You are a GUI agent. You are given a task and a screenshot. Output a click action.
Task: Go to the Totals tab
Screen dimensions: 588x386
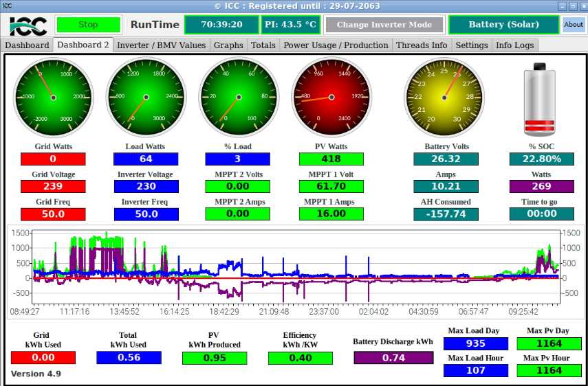point(263,45)
